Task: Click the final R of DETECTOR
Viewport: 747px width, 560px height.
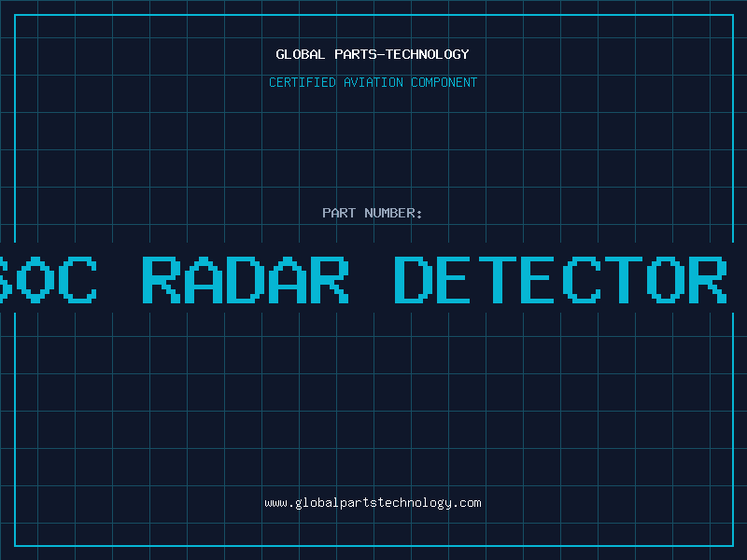Action: 708,280
